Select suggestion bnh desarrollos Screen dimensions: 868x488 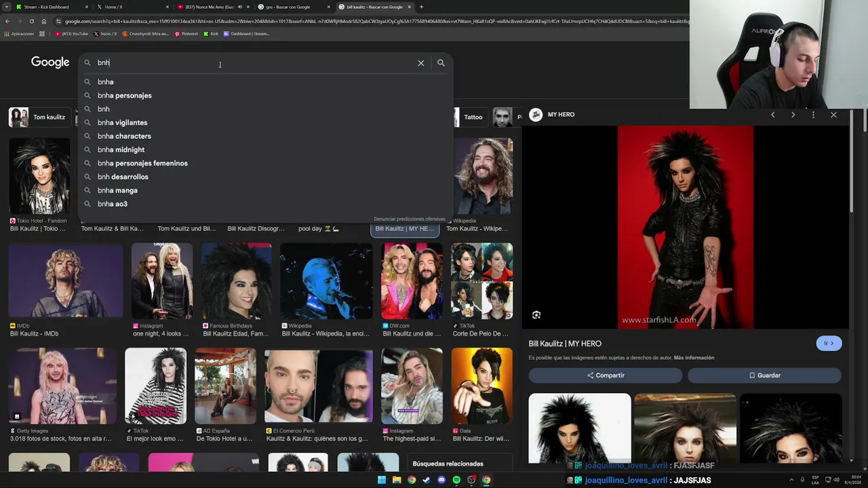click(266, 177)
